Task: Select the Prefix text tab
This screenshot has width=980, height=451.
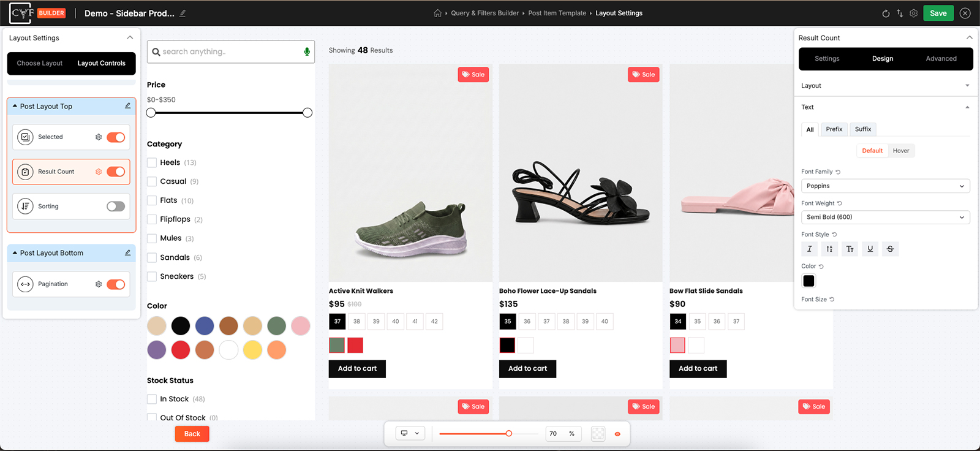Action: 834,129
